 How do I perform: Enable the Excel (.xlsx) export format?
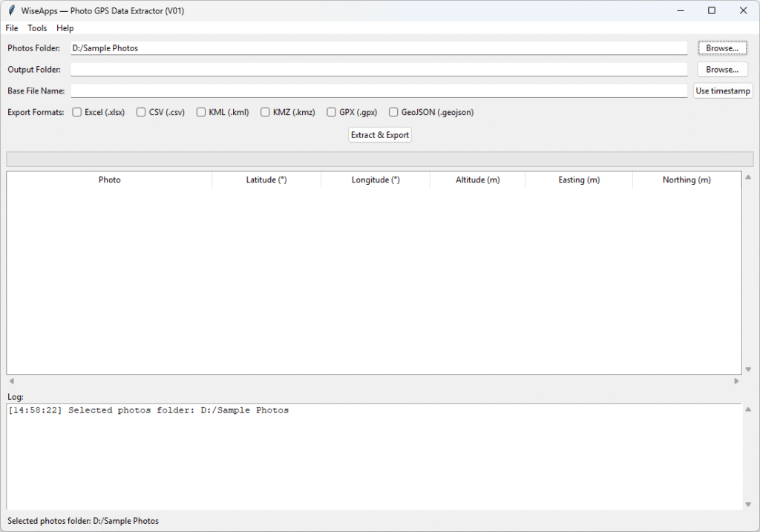coord(76,113)
